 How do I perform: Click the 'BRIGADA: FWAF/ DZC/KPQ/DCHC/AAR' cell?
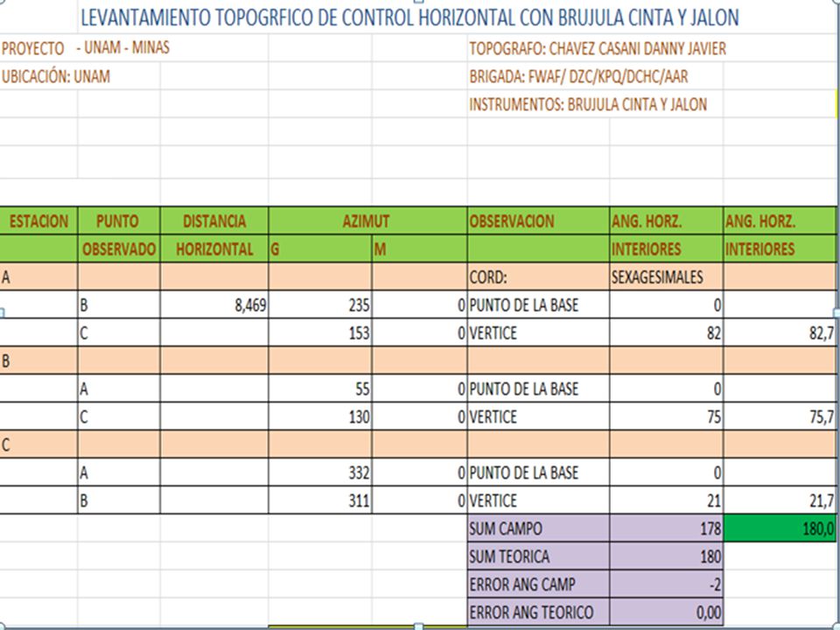pyautogui.click(x=578, y=77)
